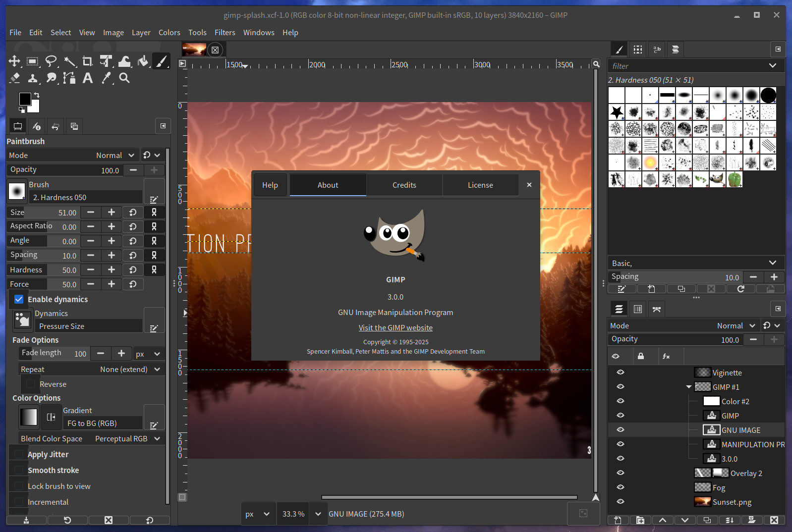Image resolution: width=792 pixels, height=532 pixels.
Task: Open the Repeat None (extend) dropdown
Action: click(x=91, y=370)
